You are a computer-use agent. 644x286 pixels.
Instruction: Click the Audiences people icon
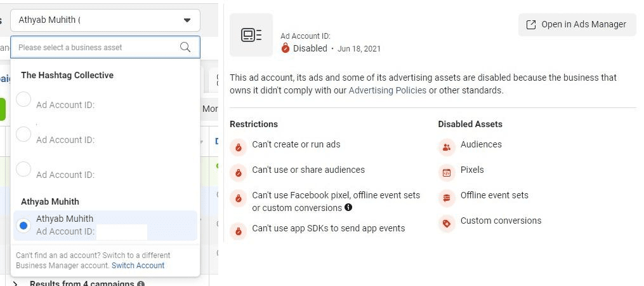pos(447,147)
